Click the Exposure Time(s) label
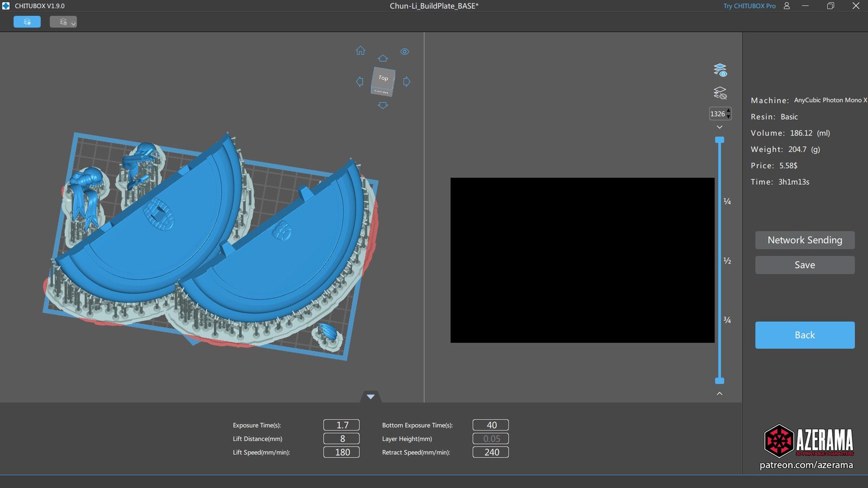This screenshot has width=868, height=488. point(257,425)
